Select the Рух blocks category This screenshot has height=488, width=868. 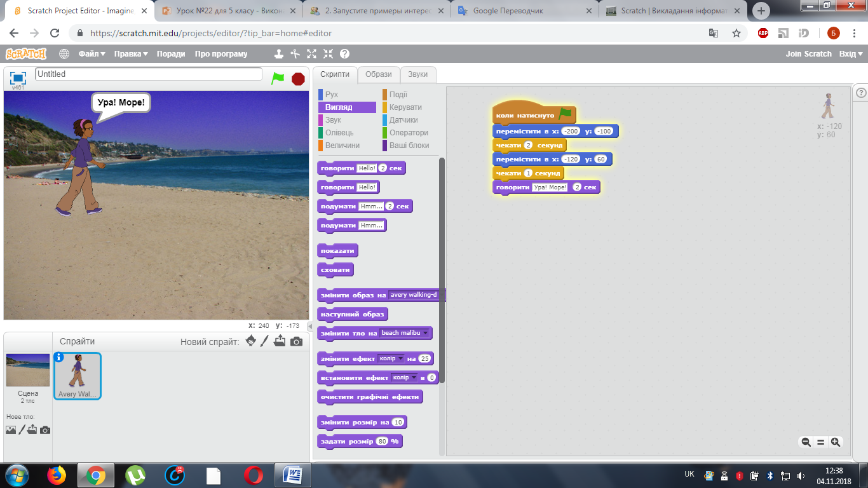(x=332, y=95)
